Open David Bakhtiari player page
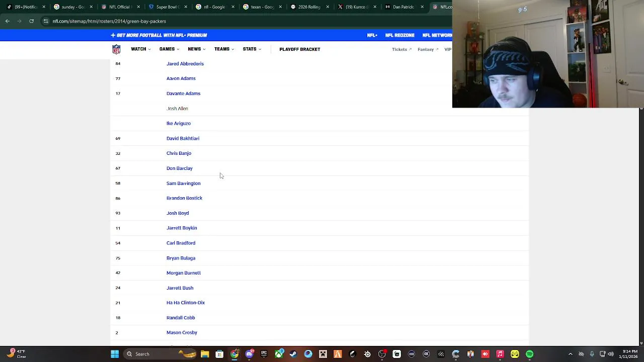This screenshot has height=362, width=644. pyautogui.click(x=183, y=138)
